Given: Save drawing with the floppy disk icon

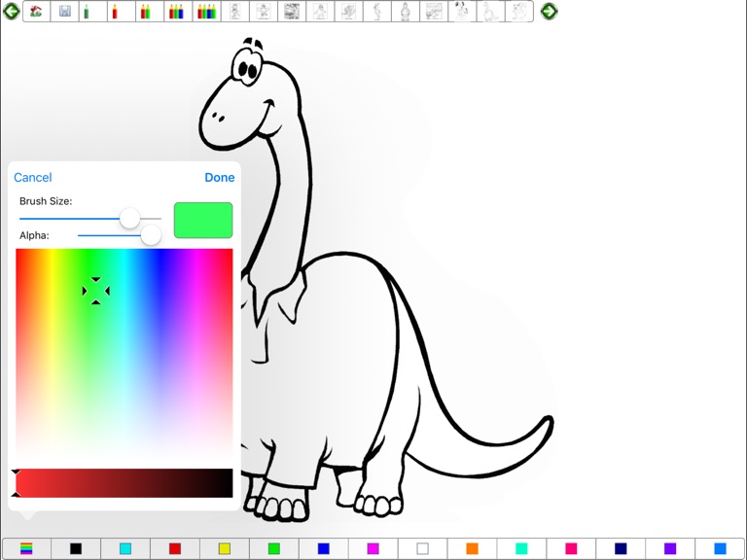Looking at the screenshot, I should pyautogui.click(x=65, y=11).
